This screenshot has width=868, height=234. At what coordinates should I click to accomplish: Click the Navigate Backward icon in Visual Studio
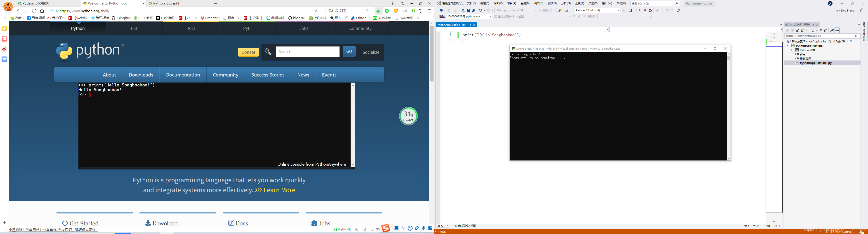pos(441,10)
